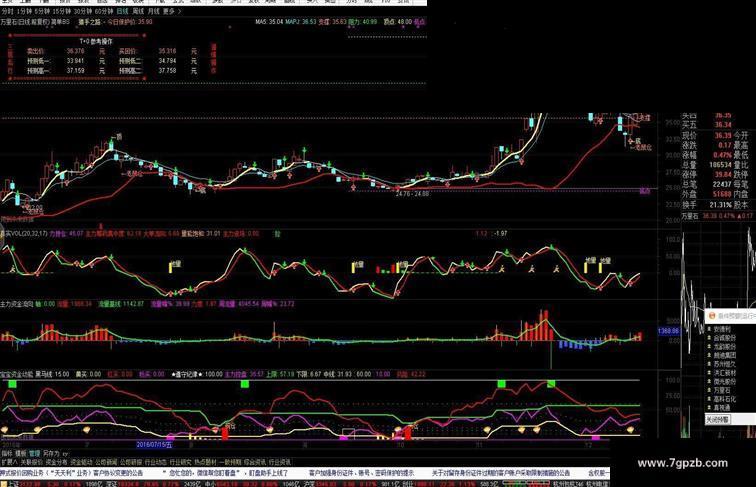
Task: Click the 24.76 - 24.88 low price label
Action: pos(412,194)
